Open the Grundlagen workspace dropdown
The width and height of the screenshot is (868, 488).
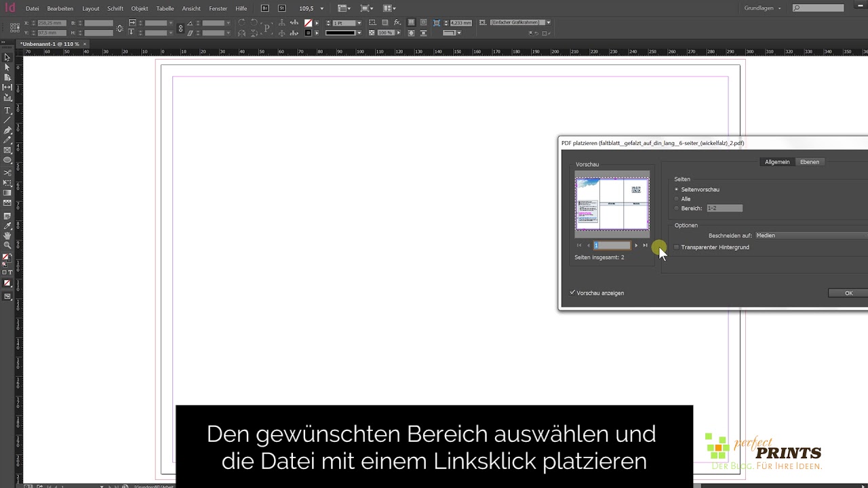pos(763,8)
